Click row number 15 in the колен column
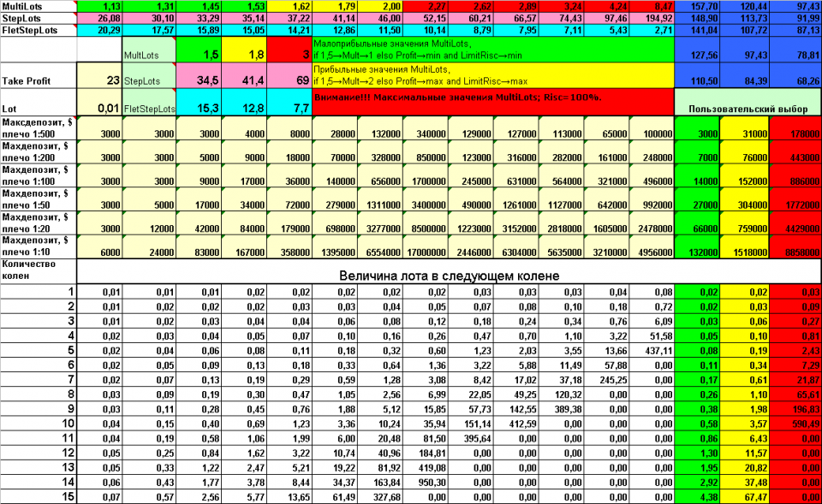 point(39,496)
